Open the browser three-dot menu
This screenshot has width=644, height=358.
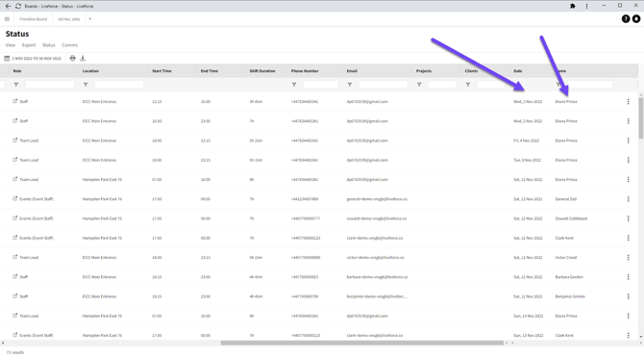586,6
